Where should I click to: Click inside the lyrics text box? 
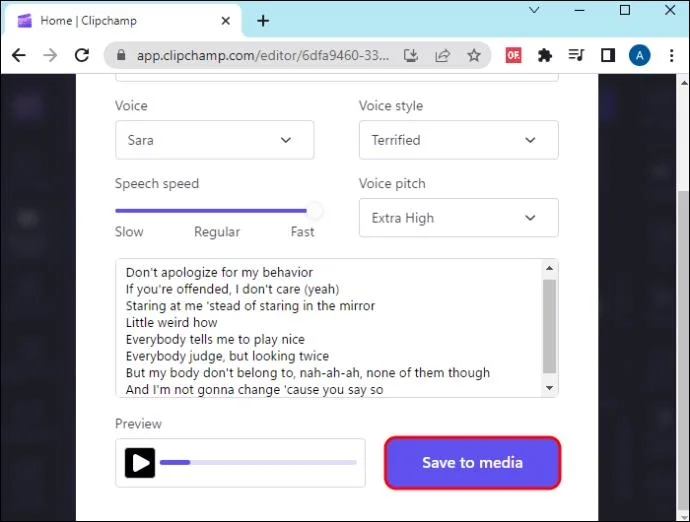coord(330,328)
